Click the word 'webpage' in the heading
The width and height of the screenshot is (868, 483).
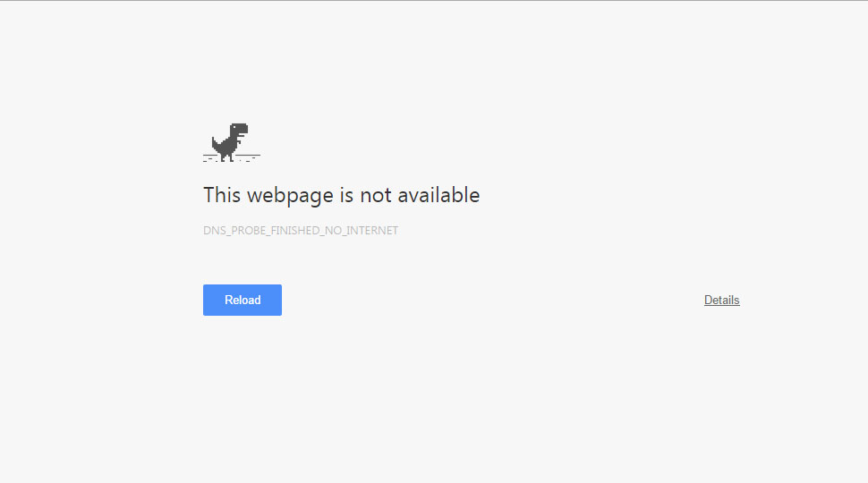pos(290,197)
